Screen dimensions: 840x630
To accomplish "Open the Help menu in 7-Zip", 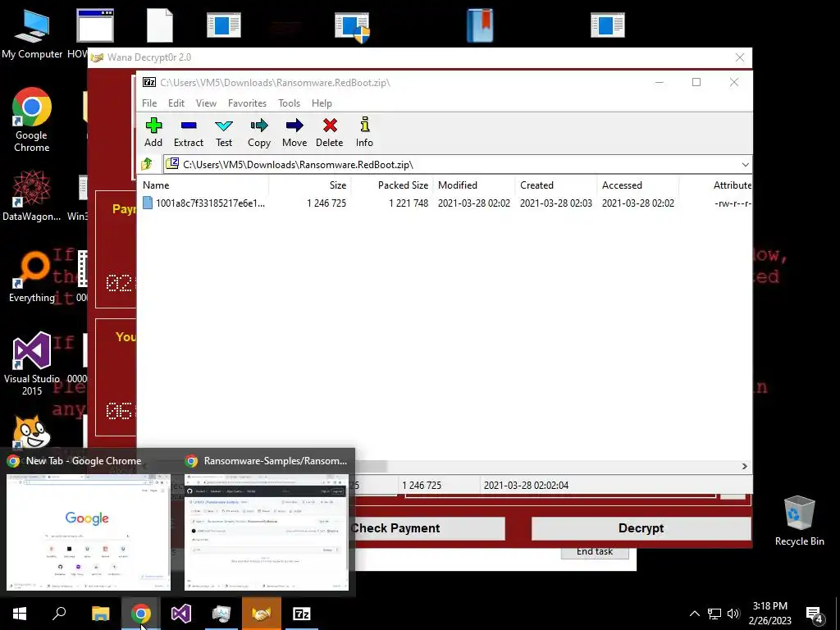I will point(322,103).
